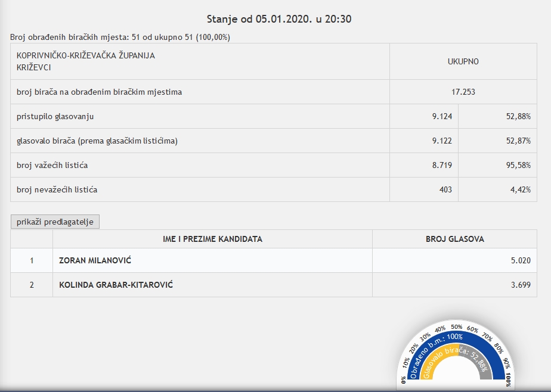Click the "IME I PREZIME KANDIDATA" column header
Viewport: 551px width, 392px height.
point(212,239)
